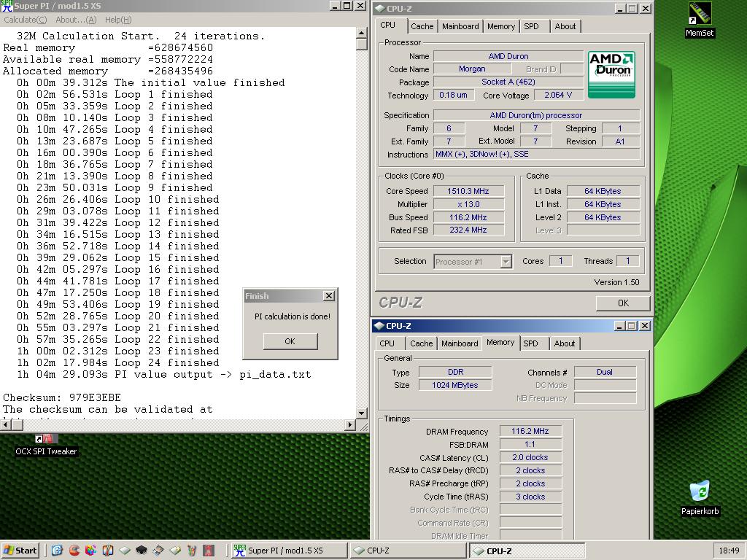Select Memory tab in lower CPU-Z window

[500, 343]
